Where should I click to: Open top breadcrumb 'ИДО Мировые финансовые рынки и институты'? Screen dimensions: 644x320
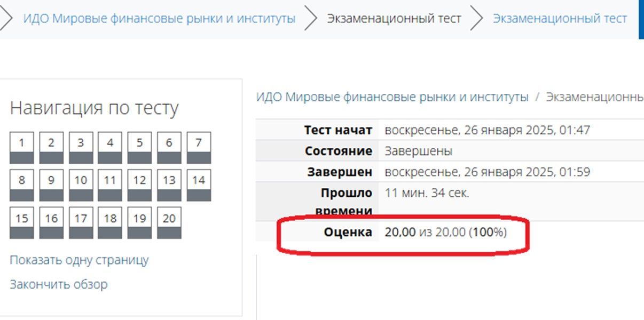[159, 19]
